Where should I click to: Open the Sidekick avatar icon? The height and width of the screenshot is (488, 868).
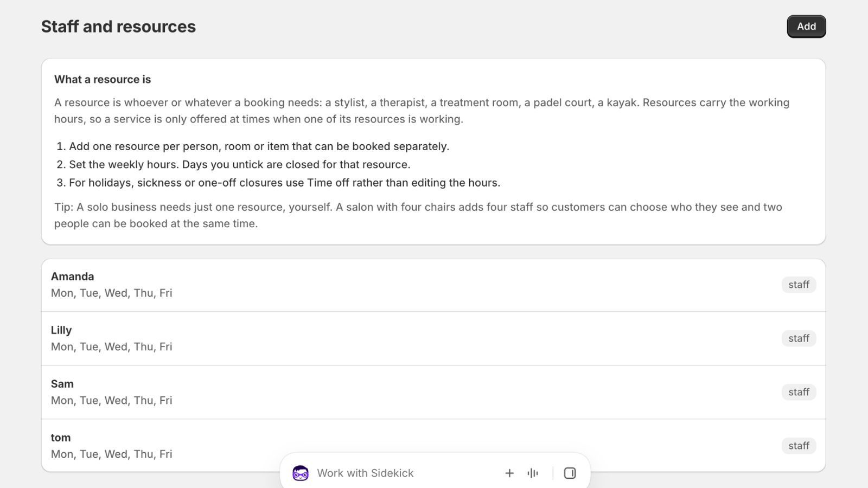tap(301, 473)
